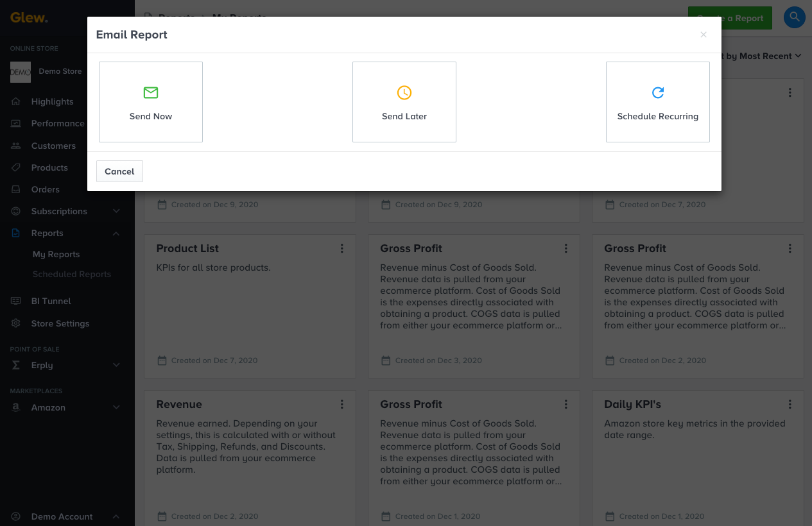812x526 pixels.
Task: Open Performance in the sidebar
Action: coord(58,123)
